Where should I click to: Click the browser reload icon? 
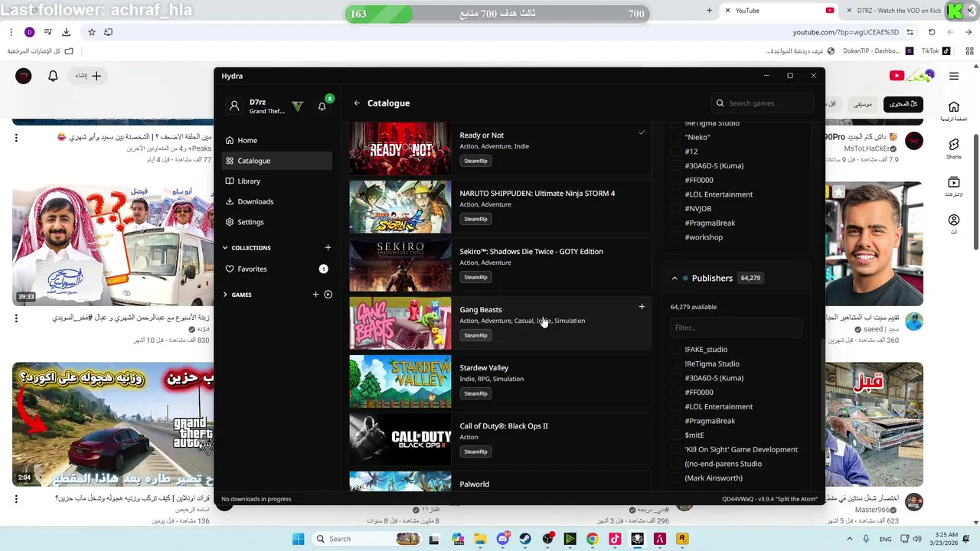tap(932, 32)
